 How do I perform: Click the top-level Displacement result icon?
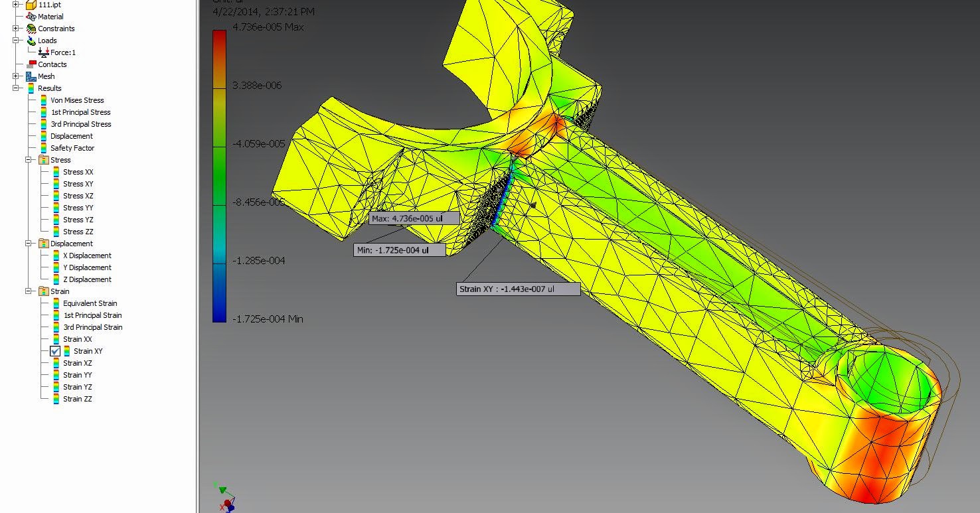(44, 136)
